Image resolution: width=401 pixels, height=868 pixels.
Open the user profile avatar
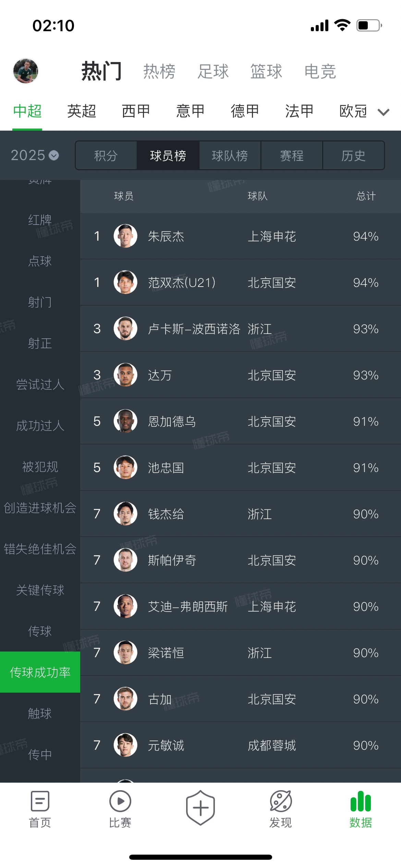click(26, 71)
